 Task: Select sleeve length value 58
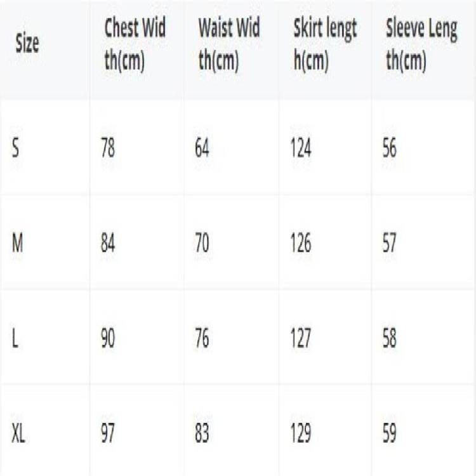[389, 339]
